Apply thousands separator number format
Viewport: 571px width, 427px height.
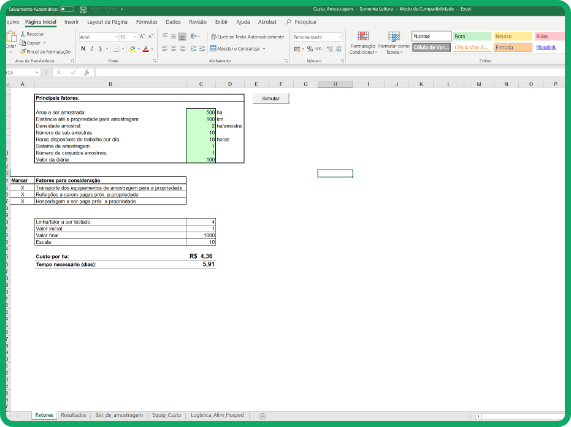(319, 49)
